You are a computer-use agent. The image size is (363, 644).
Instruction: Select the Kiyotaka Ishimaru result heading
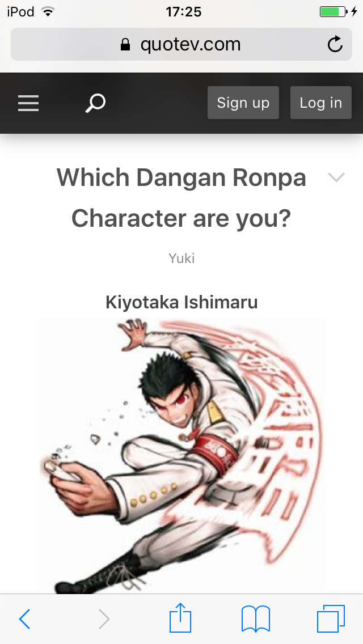[x=181, y=302]
